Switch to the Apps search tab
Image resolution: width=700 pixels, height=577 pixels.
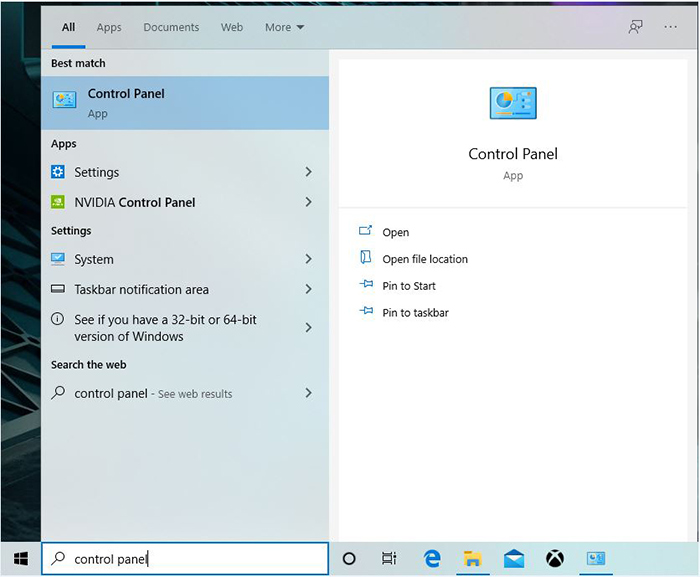(109, 27)
